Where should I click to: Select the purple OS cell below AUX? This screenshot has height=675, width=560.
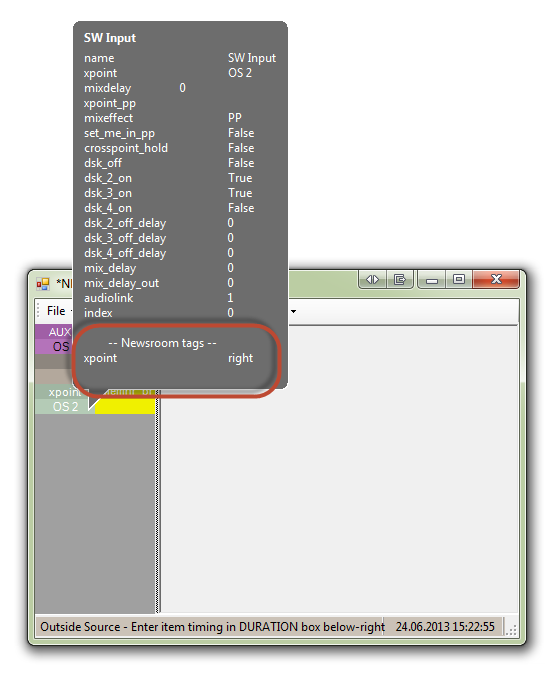[x=54, y=347]
